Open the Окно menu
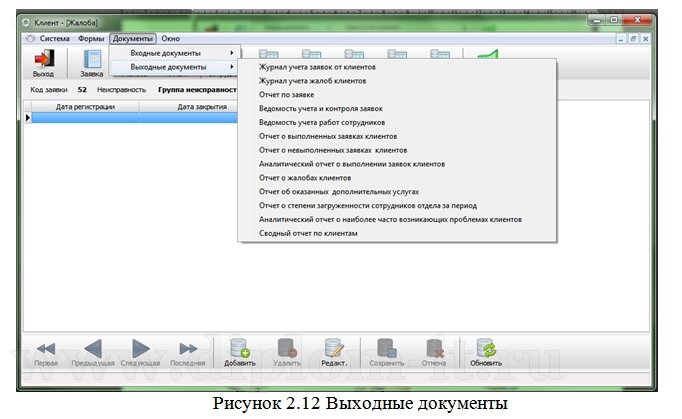Viewport: 682px width, 419px height. click(170, 38)
